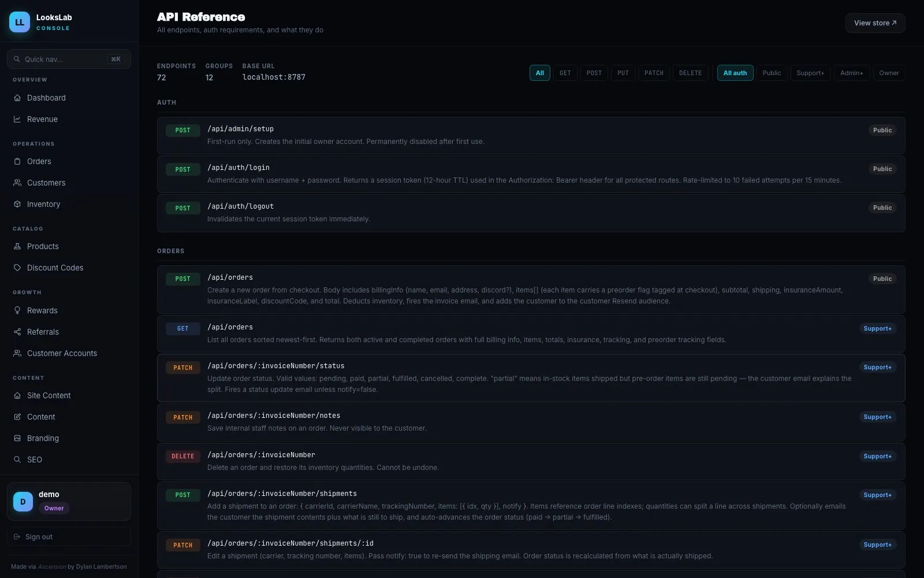Click the Referrals share icon

tap(17, 332)
